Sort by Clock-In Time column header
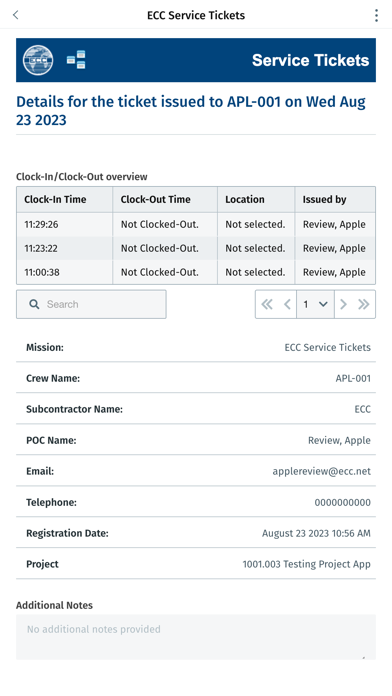The image size is (392, 696). (x=64, y=199)
